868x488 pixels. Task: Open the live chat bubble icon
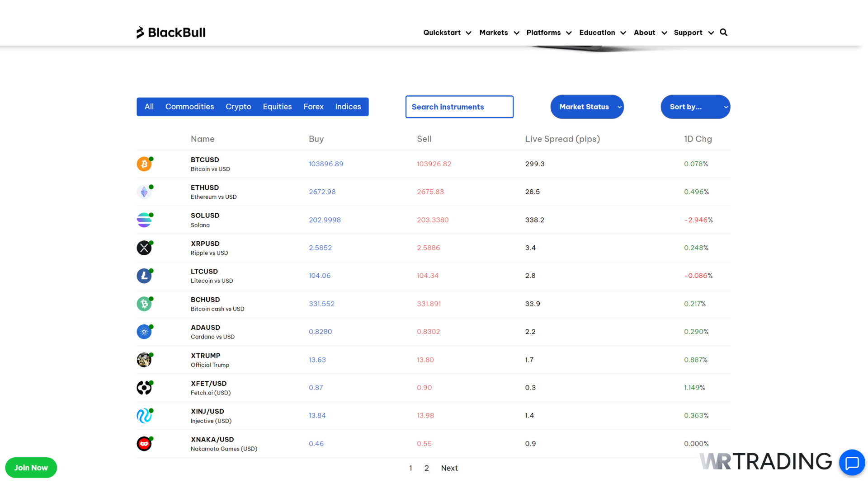[x=852, y=463]
